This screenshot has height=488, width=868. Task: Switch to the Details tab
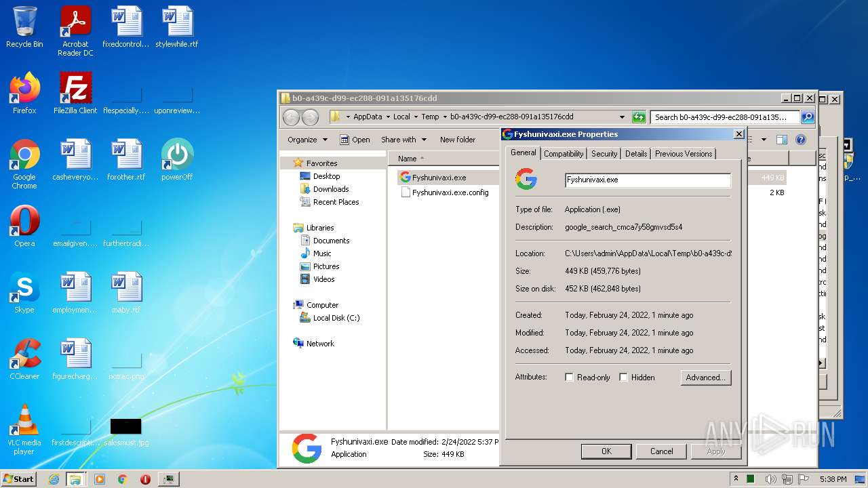click(636, 154)
